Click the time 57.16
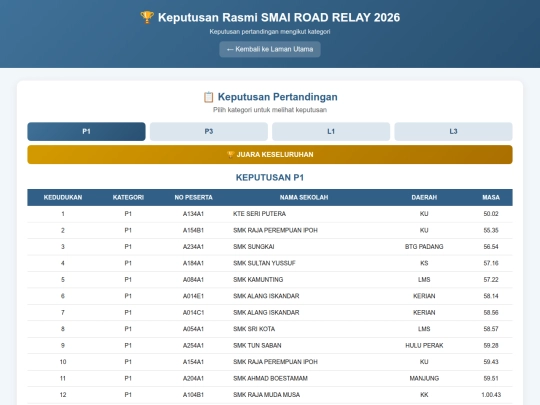This screenshot has height=405, width=540. (x=491, y=263)
